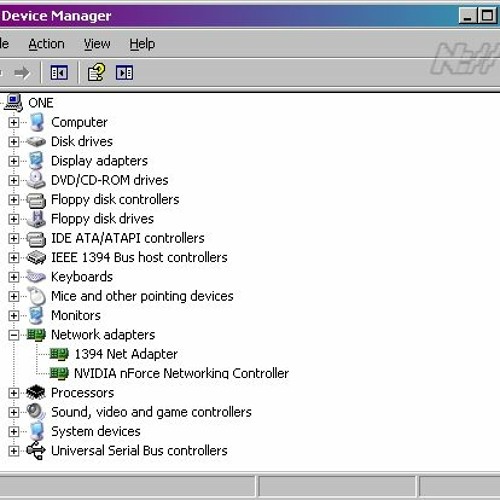The width and height of the screenshot is (500, 500).
Task: Expand the Floppy disk controllers node
Action: (14, 200)
